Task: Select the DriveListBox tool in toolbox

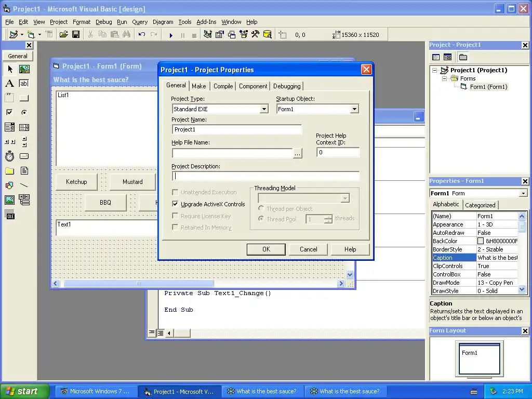Action: pyautogui.click(x=24, y=156)
